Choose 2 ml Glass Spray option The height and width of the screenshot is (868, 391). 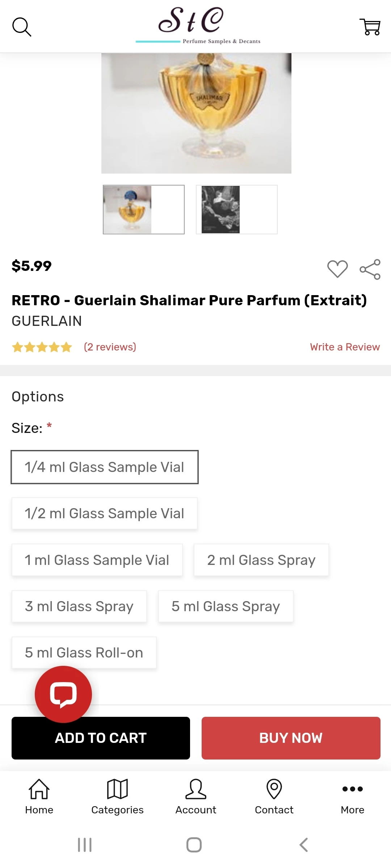tap(261, 560)
